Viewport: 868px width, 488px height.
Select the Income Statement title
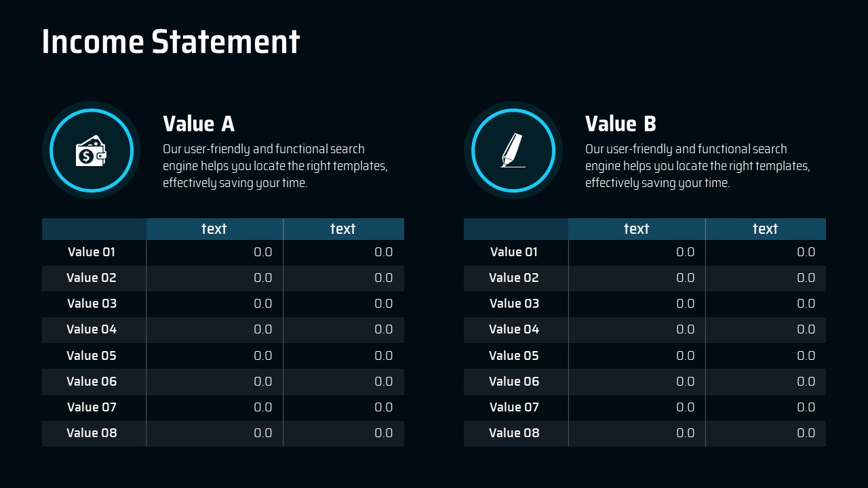pyautogui.click(x=170, y=41)
